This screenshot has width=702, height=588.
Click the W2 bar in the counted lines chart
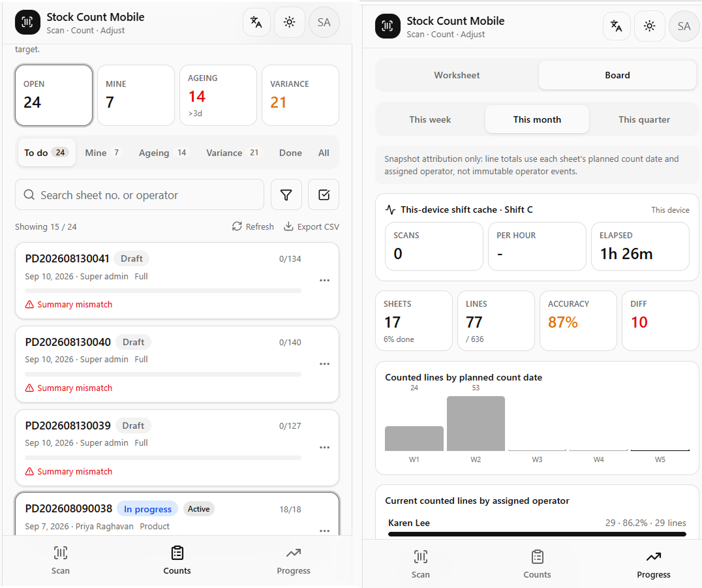(476, 423)
